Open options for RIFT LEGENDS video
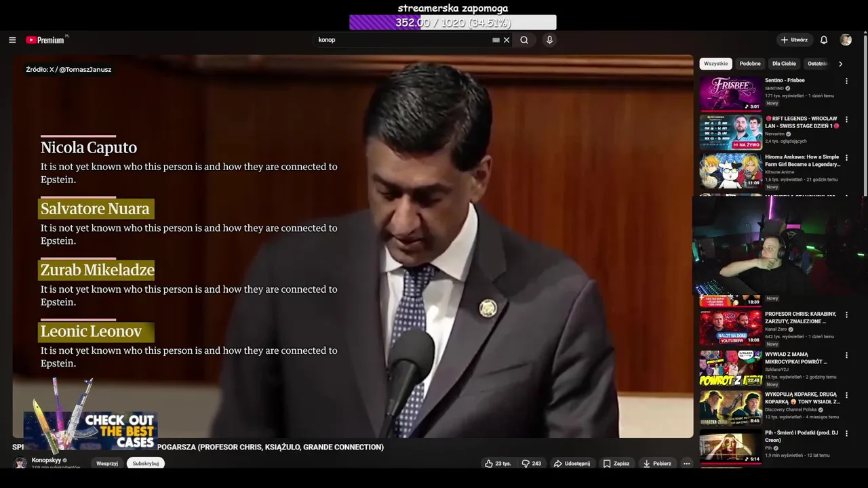This screenshot has height=488, width=868. pos(846,120)
